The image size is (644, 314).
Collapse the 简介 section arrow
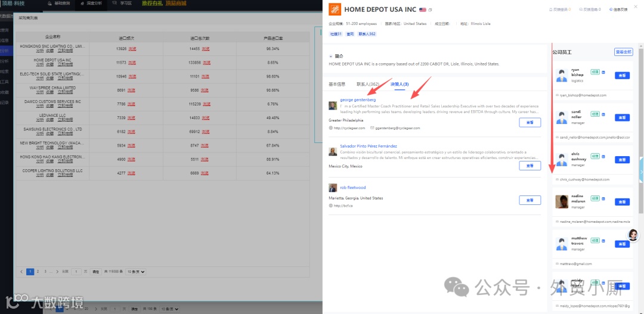click(330, 56)
